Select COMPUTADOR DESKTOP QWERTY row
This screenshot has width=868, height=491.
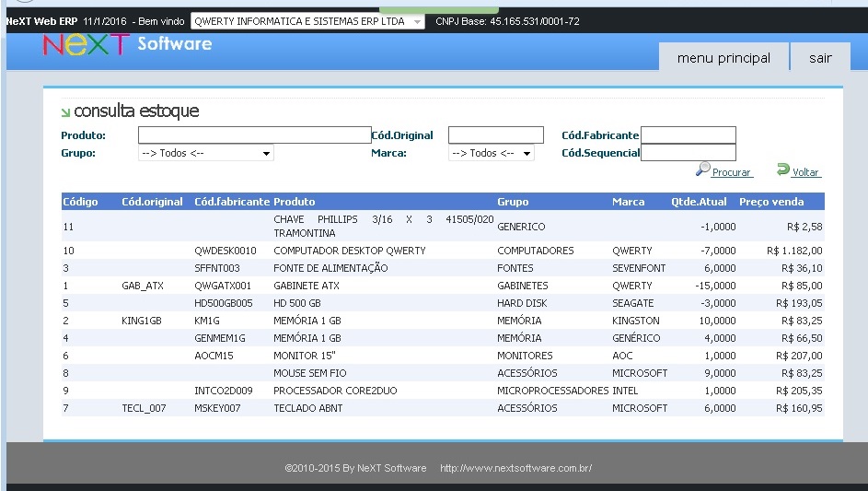coord(443,251)
